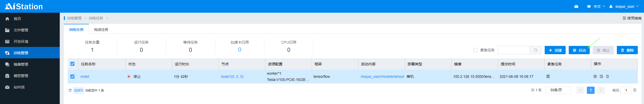Open 使用指南 user guide
This screenshot has height=104, width=644.
pyautogui.click(x=632, y=18)
